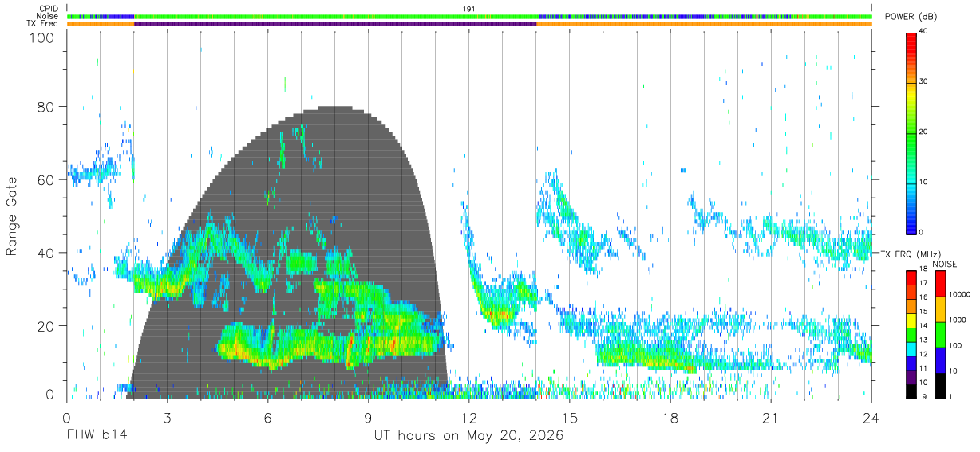The height and width of the screenshot is (452, 980).
Task: Click the CPID label at top left
Action: [x=48, y=9]
